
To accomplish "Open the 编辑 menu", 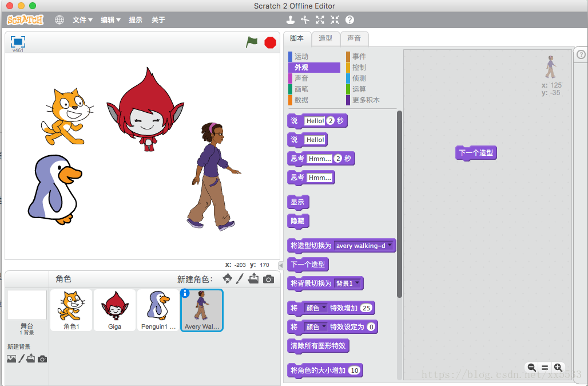I will tap(110, 20).
